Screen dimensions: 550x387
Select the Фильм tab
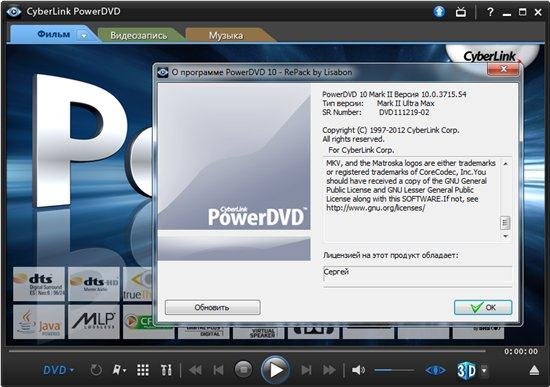point(53,34)
